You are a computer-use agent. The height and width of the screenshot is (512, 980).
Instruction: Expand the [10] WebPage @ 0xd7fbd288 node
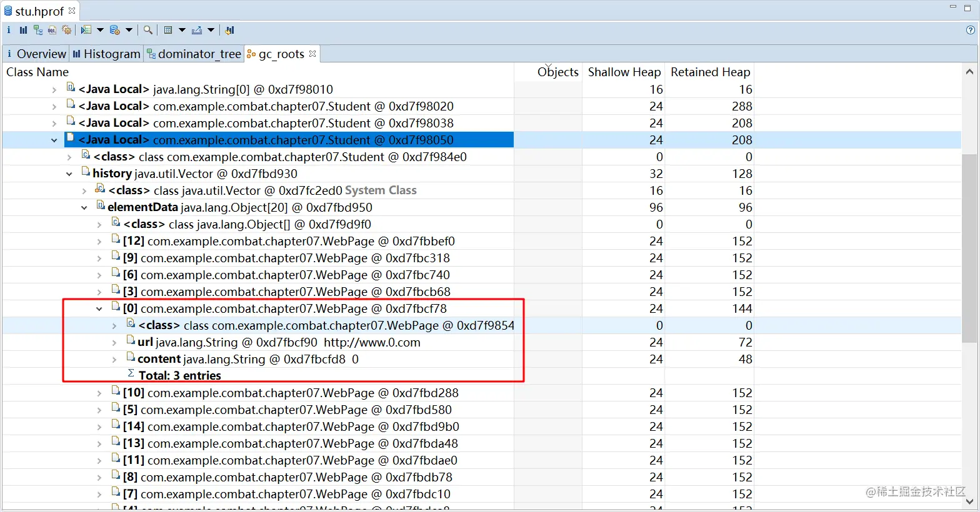click(x=99, y=393)
